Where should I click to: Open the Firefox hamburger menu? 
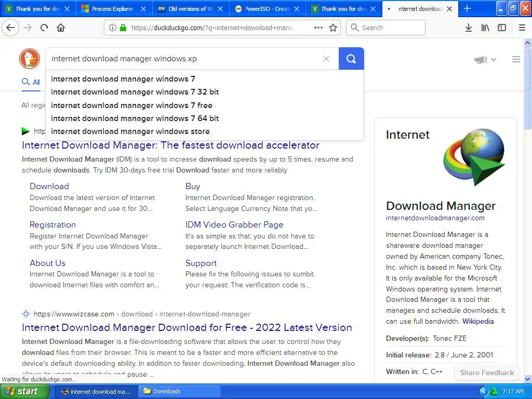(x=522, y=28)
